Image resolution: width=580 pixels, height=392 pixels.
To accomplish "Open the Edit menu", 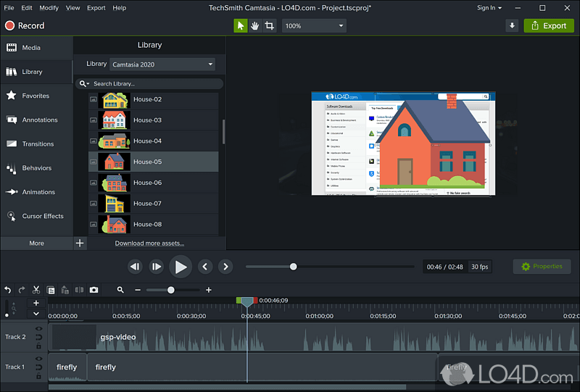I will coord(27,8).
